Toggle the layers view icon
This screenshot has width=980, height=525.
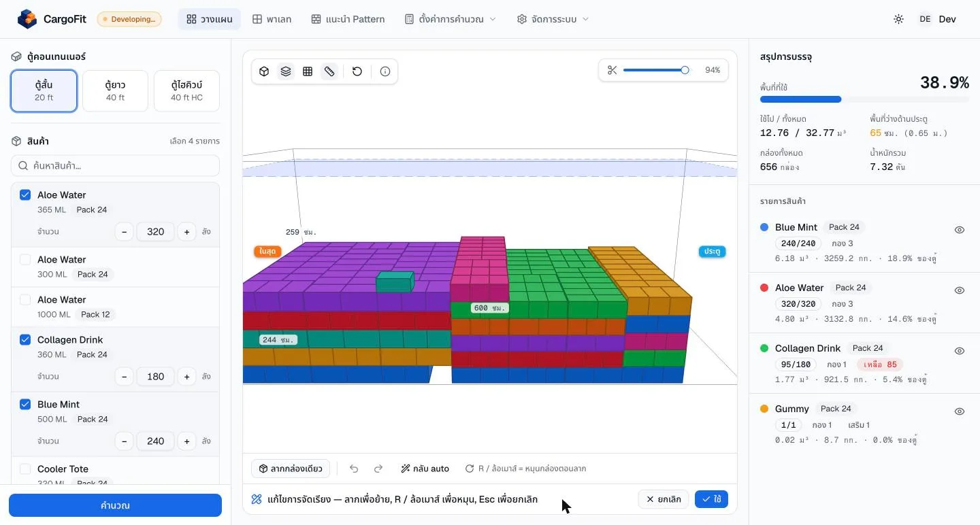point(286,71)
